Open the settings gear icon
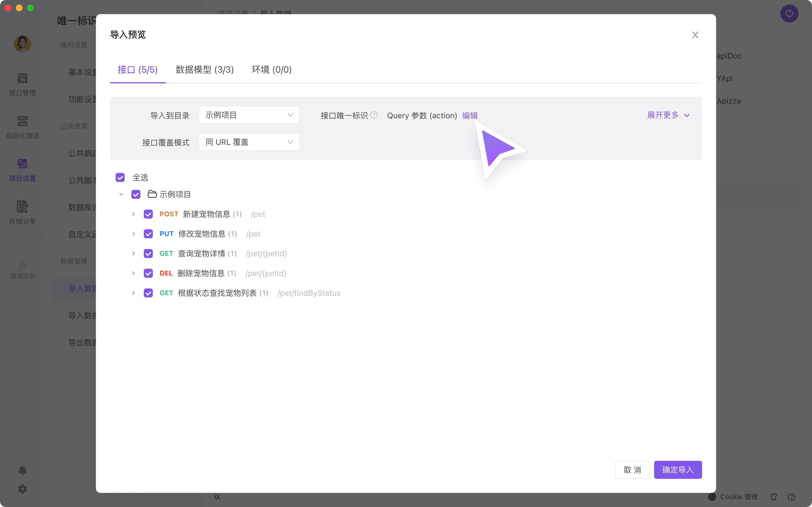Viewport: 812px width, 507px height. 23,489
